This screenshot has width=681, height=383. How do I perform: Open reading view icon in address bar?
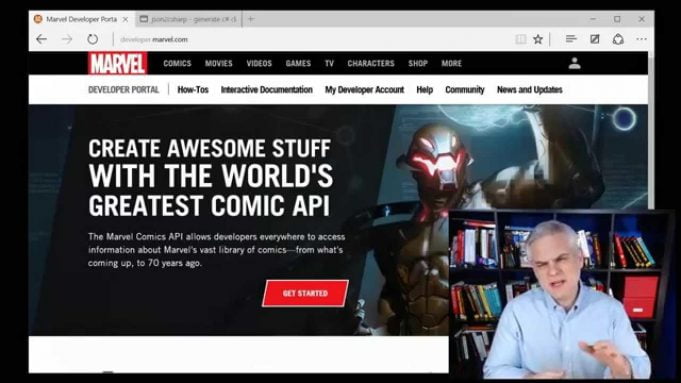(520, 40)
